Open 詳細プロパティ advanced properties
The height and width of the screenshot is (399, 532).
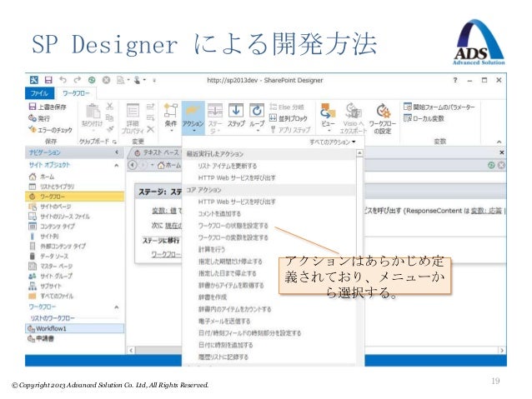(x=133, y=118)
